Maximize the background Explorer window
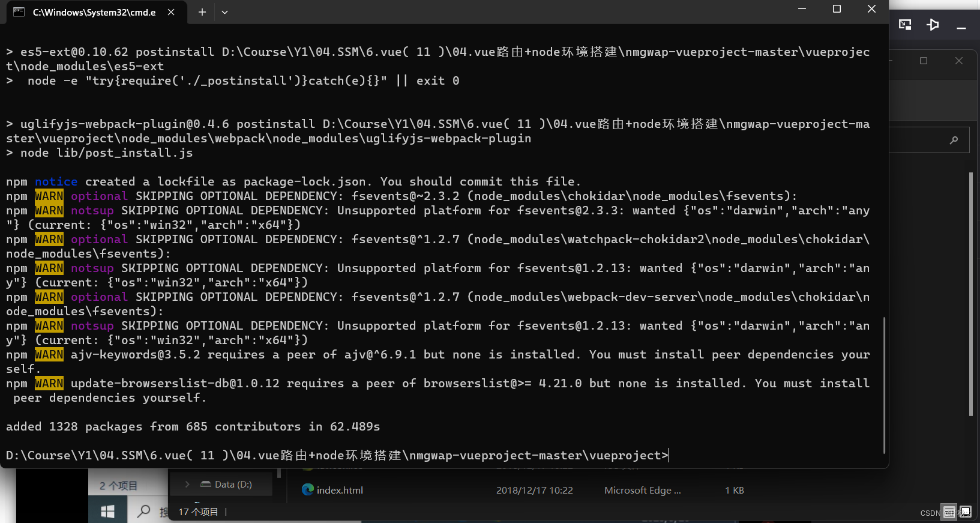This screenshot has height=523, width=980. 924,61
